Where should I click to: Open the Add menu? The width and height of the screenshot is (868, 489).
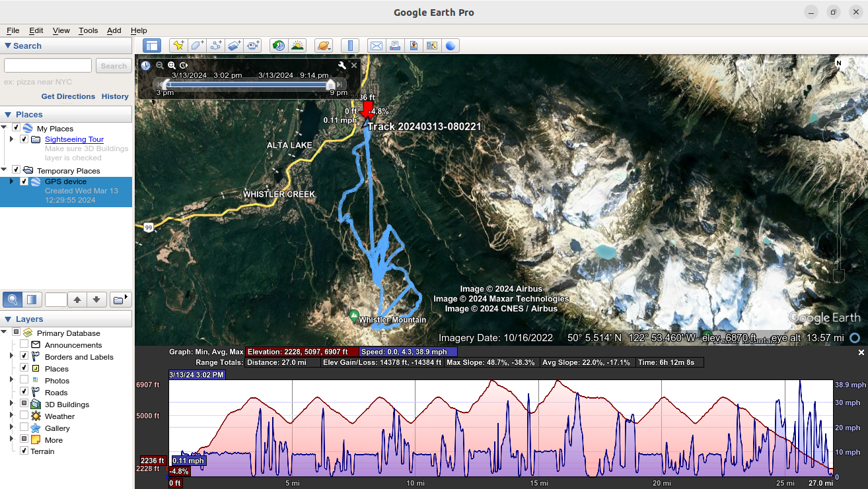114,30
